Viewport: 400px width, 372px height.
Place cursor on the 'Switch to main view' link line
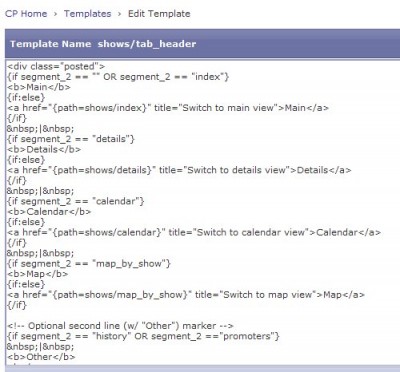coord(168,108)
